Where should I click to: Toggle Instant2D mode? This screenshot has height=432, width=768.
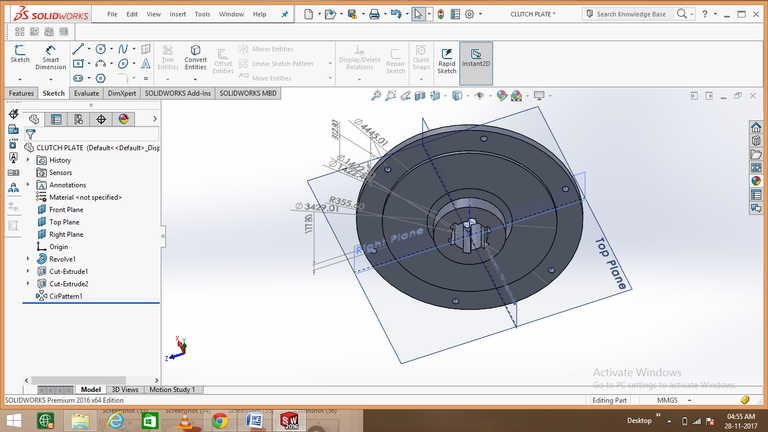476,58
